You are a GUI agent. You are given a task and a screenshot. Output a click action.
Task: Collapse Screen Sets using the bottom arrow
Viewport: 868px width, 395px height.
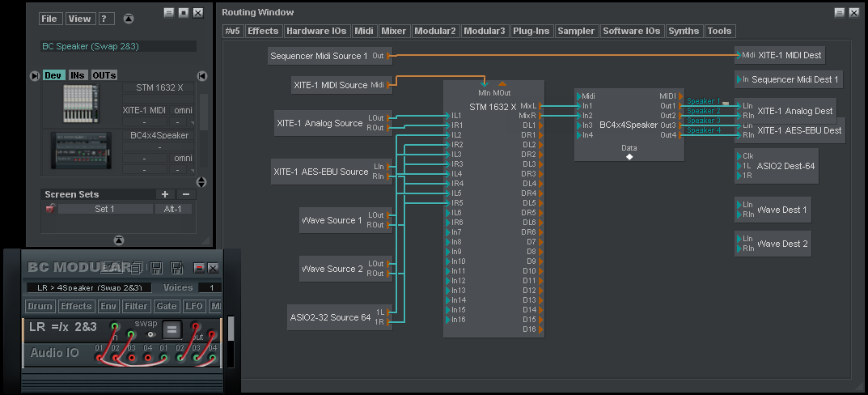pos(119,240)
